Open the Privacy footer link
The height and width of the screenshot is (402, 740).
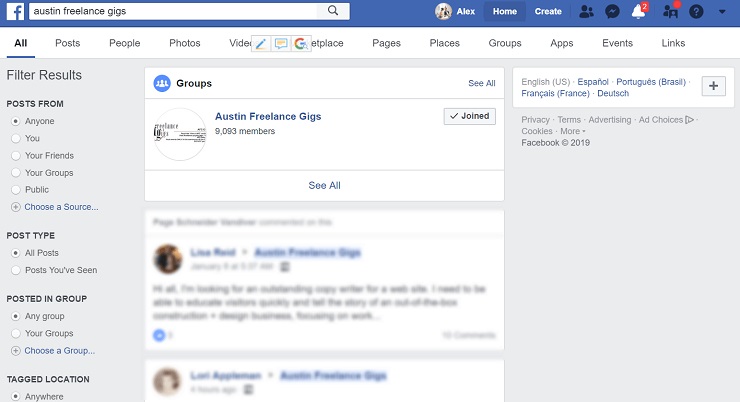click(x=535, y=120)
